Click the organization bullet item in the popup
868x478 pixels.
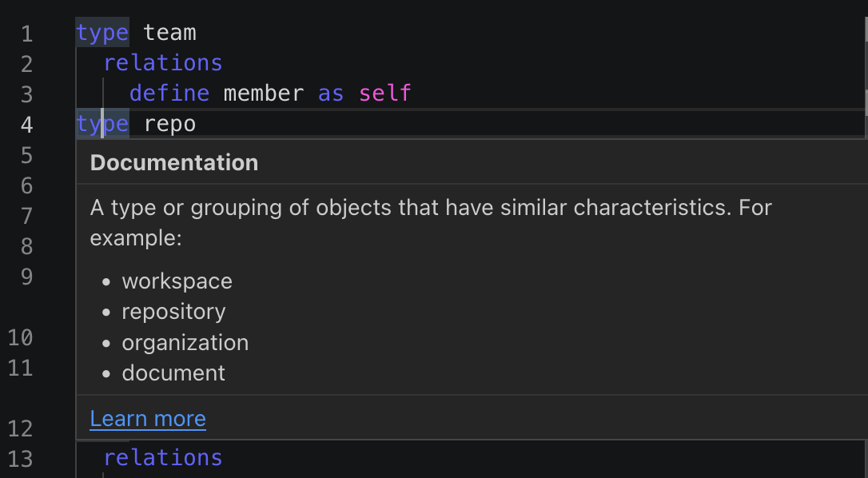click(185, 342)
